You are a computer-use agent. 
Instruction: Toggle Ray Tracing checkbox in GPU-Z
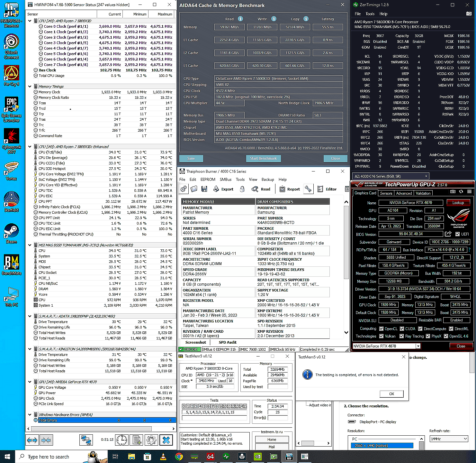point(401,336)
